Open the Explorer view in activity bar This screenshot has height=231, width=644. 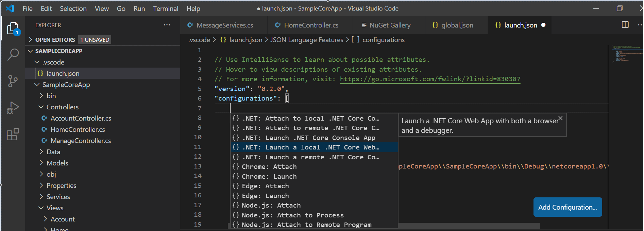[x=13, y=29]
